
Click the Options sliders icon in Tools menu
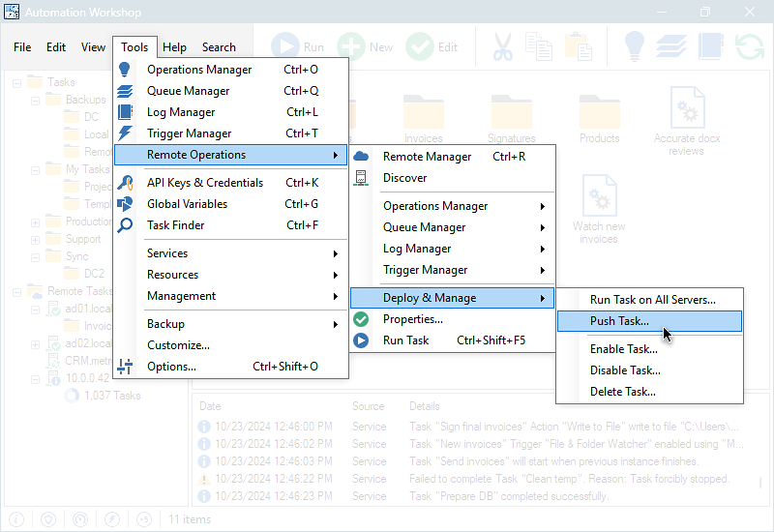(125, 367)
